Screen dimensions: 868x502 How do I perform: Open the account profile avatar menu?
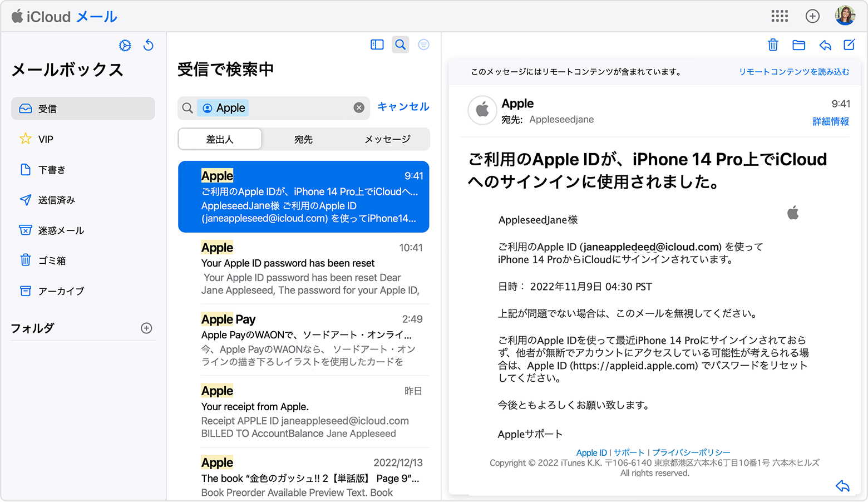tap(845, 16)
